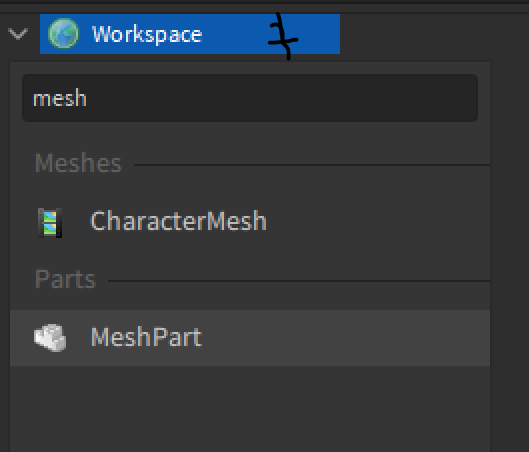529x452 pixels.
Task: Place cursor in empty part of search box
Action: [x=282, y=98]
